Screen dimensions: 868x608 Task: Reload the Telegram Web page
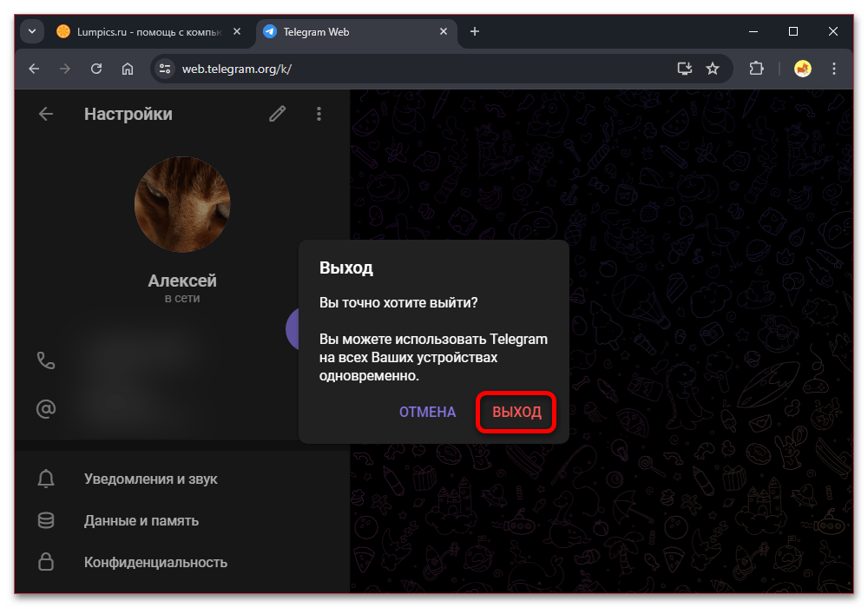96,69
